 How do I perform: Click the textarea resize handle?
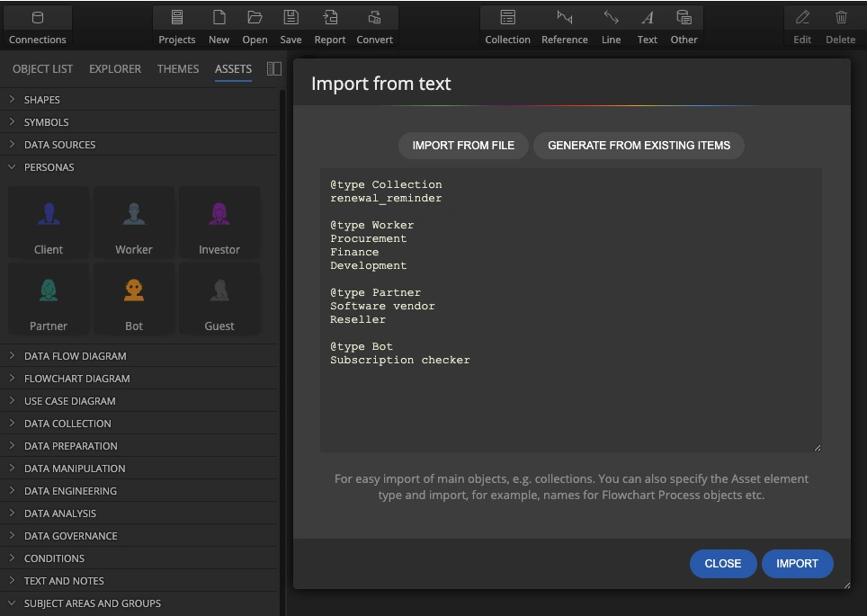tap(818, 448)
